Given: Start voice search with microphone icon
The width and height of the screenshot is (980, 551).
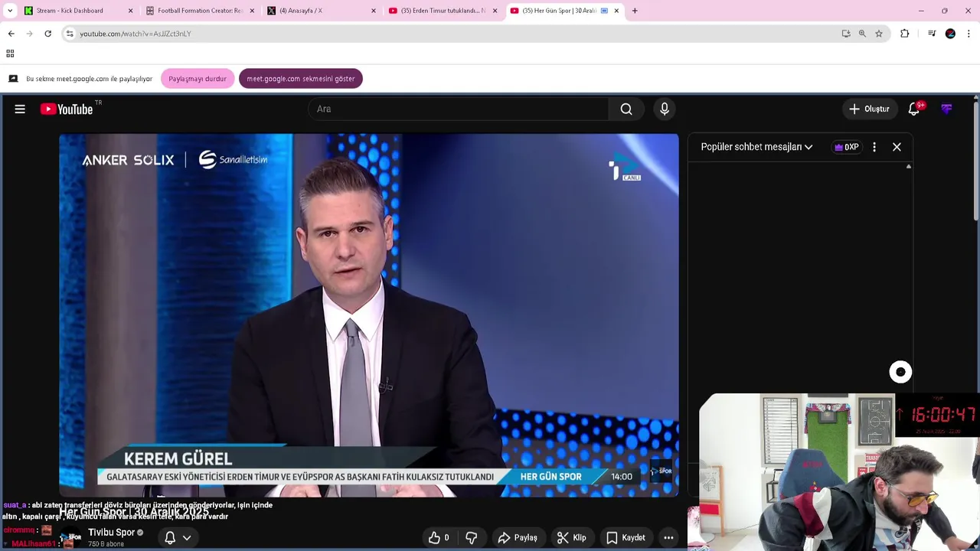Looking at the screenshot, I should pos(665,109).
